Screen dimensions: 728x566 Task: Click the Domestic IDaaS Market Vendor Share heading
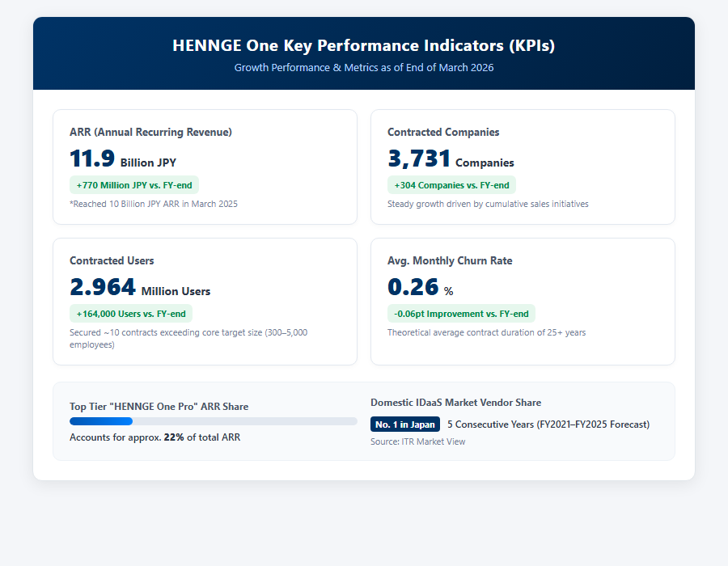pyautogui.click(x=456, y=403)
